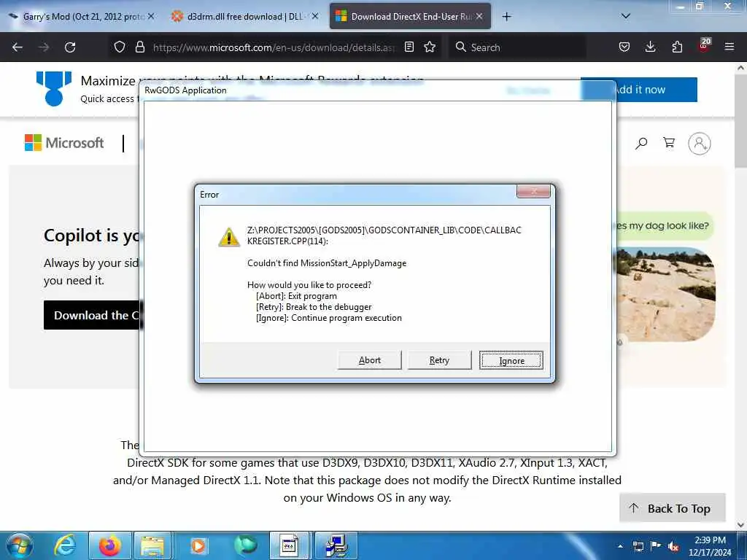Viewport: 747px width, 560px height.
Task: Bookmark this page with the star
Action: (430, 47)
